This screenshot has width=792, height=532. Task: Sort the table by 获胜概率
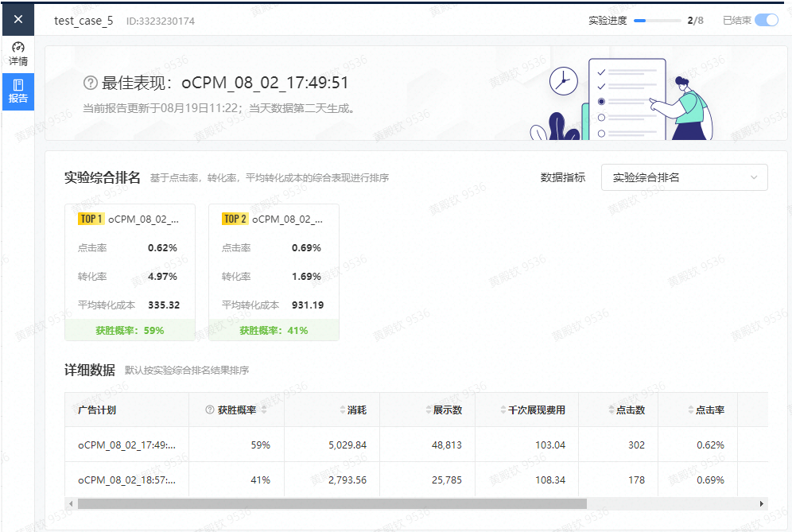click(264, 410)
